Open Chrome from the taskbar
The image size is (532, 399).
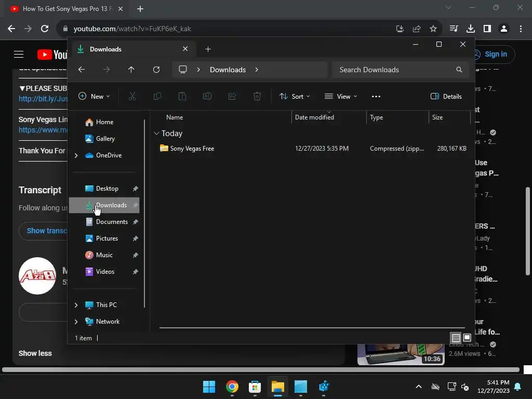(232, 387)
